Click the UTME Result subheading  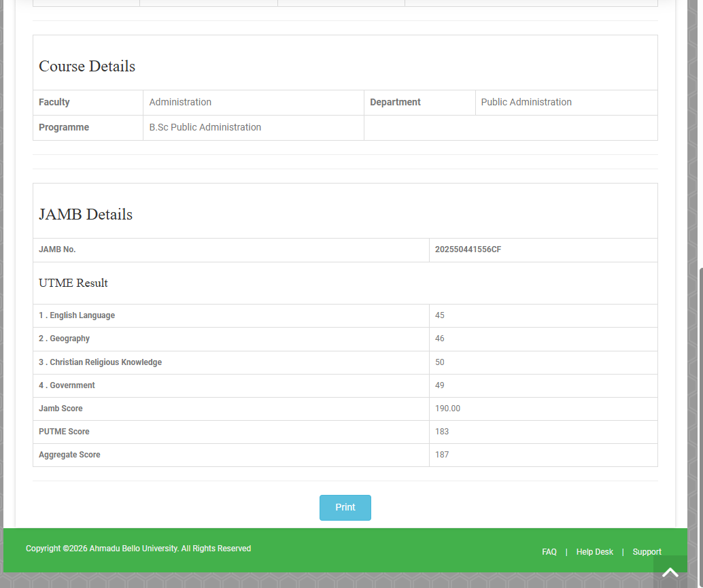[73, 283]
